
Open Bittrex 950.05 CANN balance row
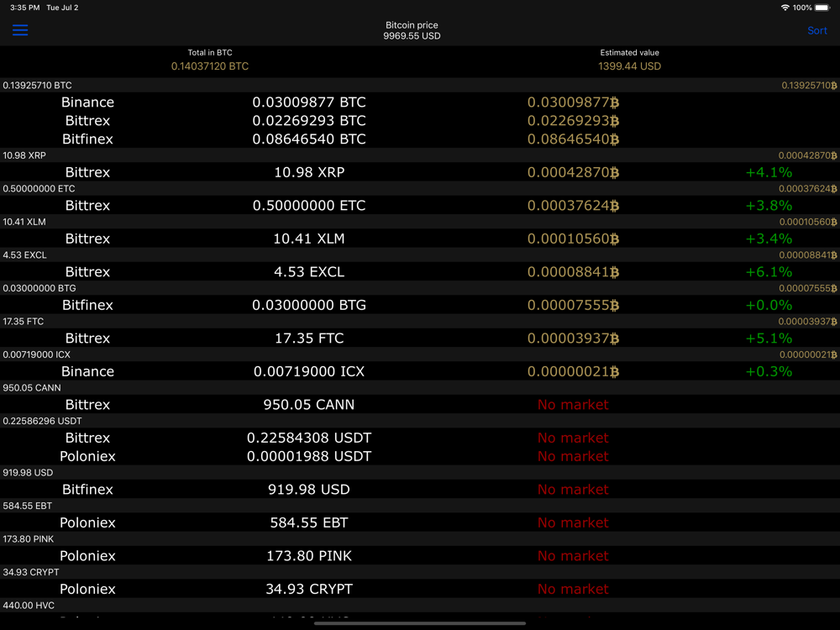[420, 405]
